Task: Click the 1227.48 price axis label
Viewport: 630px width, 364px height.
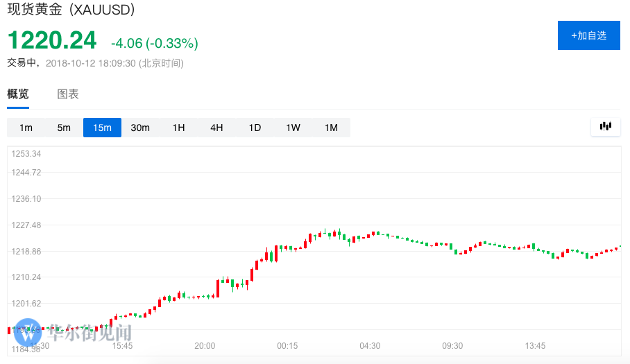Action: pyautogui.click(x=26, y=225)
